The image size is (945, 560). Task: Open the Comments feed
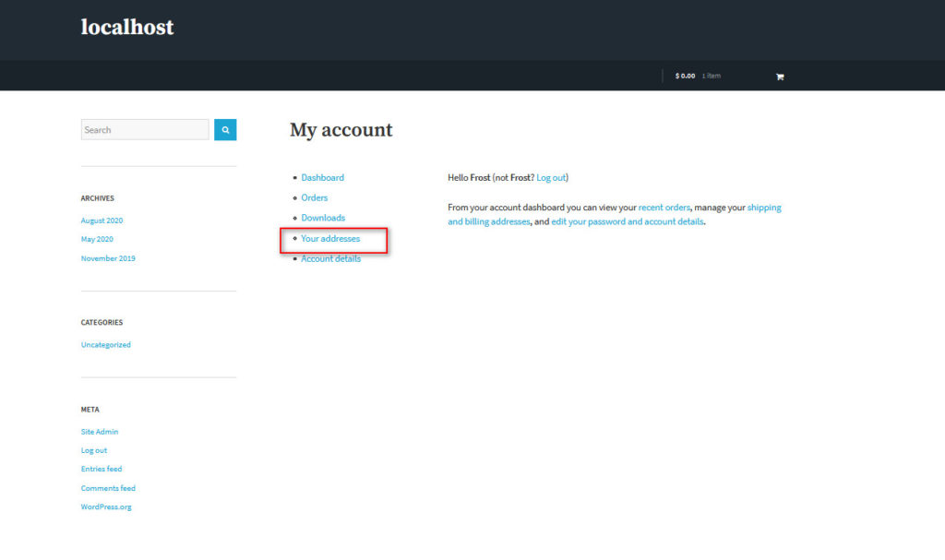(108, 487)
